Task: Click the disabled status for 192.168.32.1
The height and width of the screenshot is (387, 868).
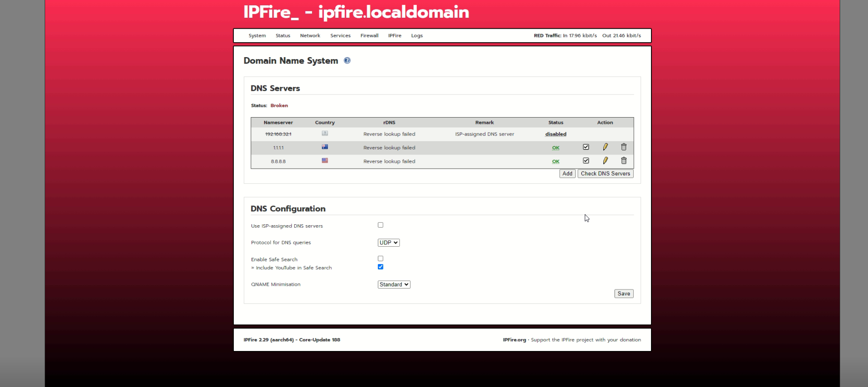Action: [x=556, y=134]
